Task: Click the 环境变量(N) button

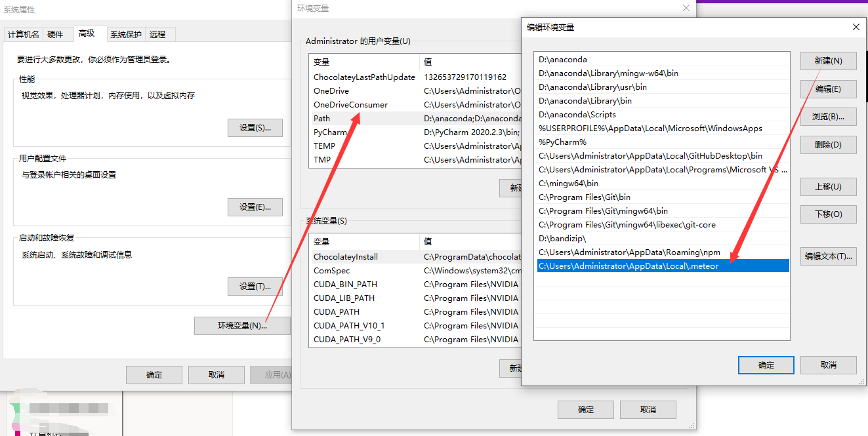Action: pos(241,326)
